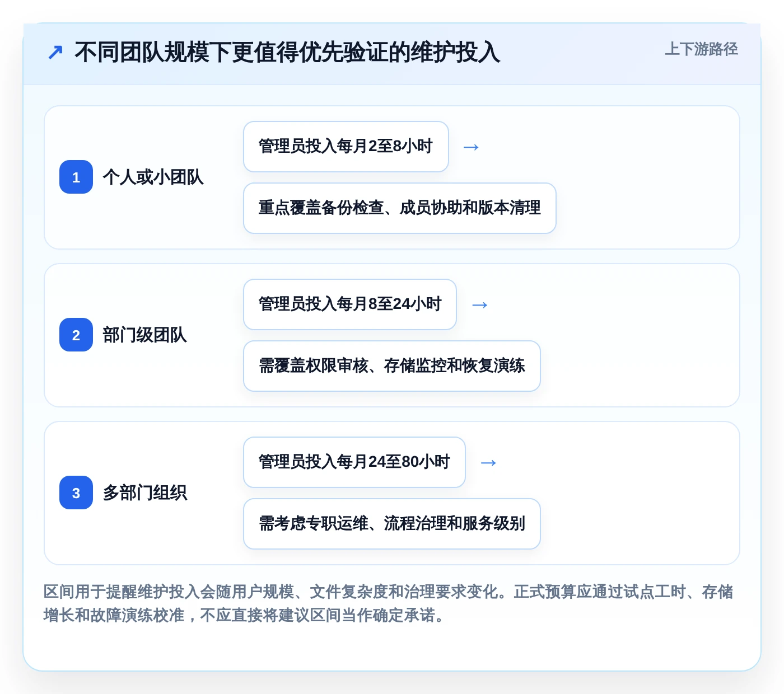
Task: Click the title 不同团队规模下更值得优先验证的维护投入
Action: [x=287, y=53]
